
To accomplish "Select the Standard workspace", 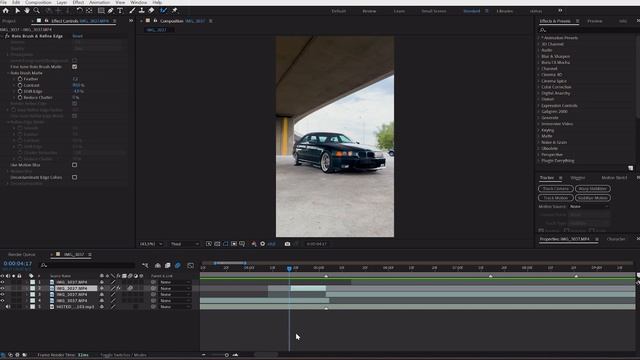I will (x=471, y=11).
